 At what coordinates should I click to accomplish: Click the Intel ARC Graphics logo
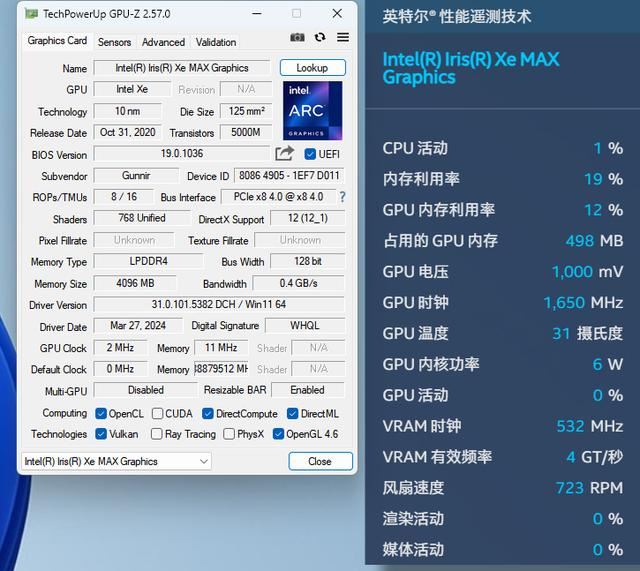click(313, 111)
